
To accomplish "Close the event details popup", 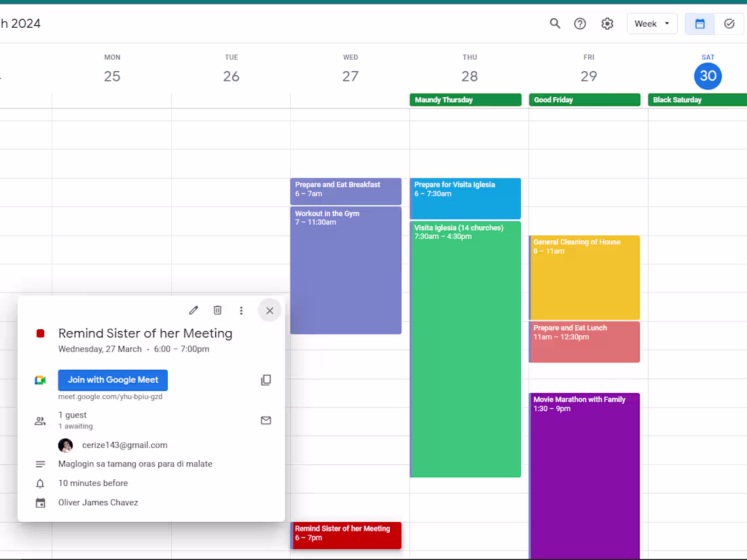I will coord(270,310).
